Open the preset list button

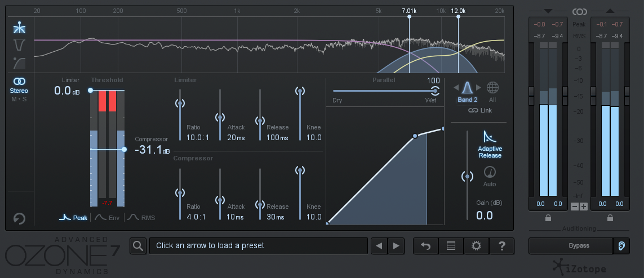click(x=451, y=245)
